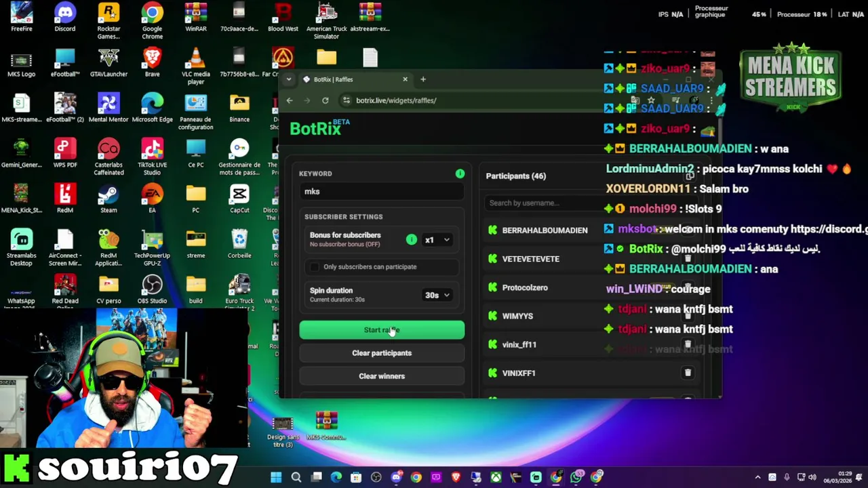Open the GTAVLauncher desktop icon

[x=108, y=63]
